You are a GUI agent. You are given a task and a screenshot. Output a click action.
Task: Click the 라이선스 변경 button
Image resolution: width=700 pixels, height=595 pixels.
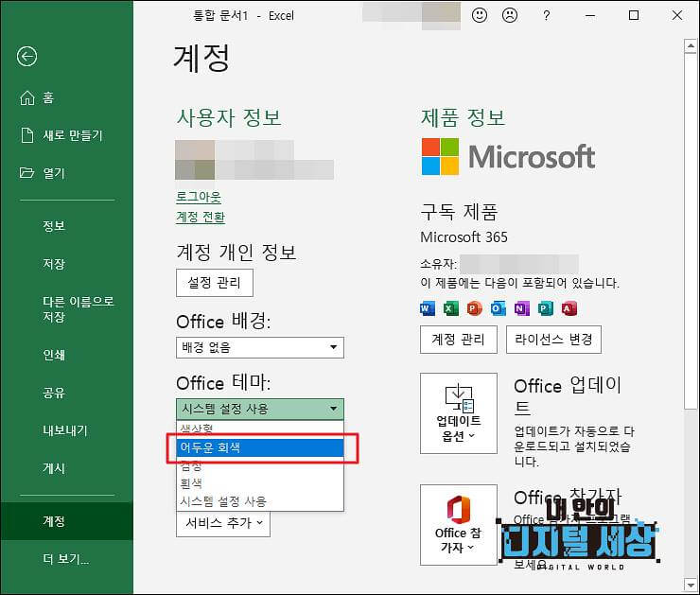coord(553,340)
